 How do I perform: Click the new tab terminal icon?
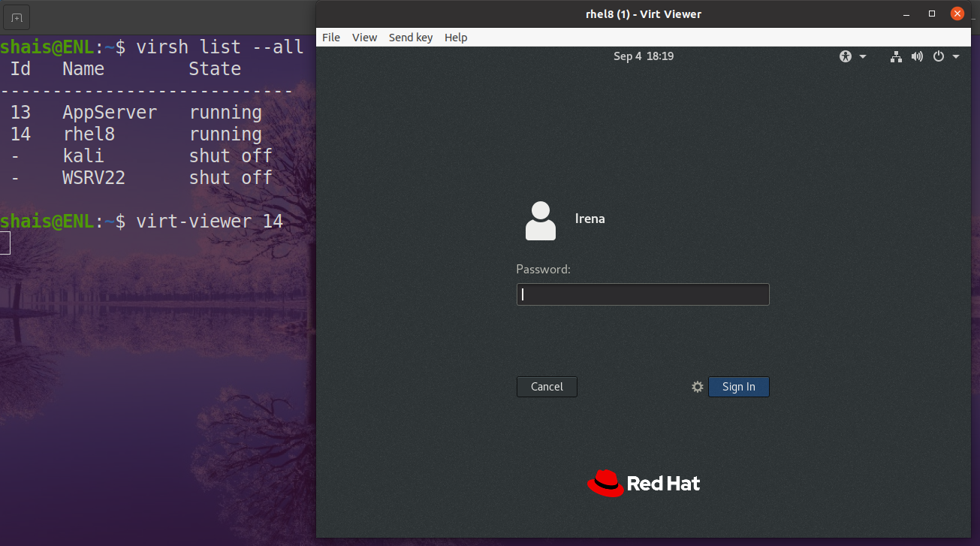pos(17,17)
